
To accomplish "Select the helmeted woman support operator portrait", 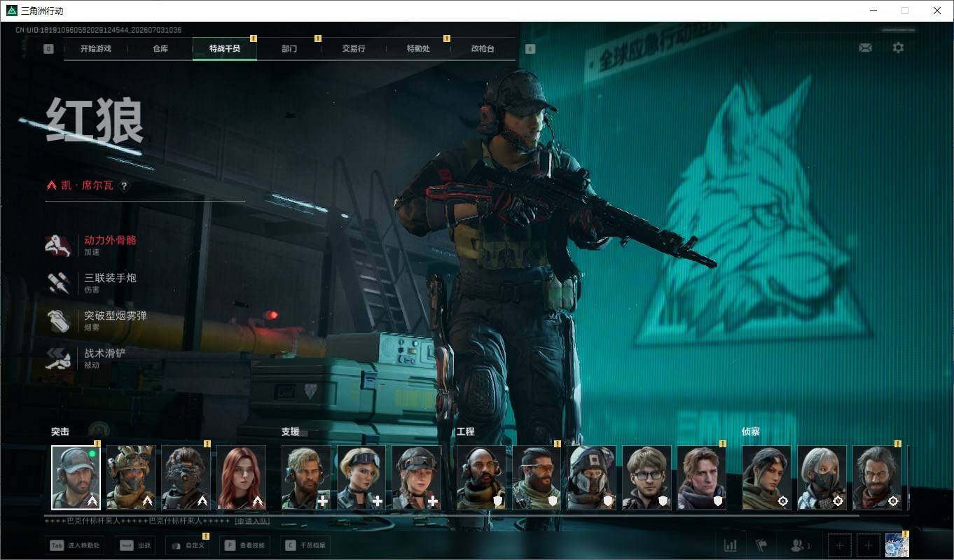I will pyautogui.click(x=417, y=477).
